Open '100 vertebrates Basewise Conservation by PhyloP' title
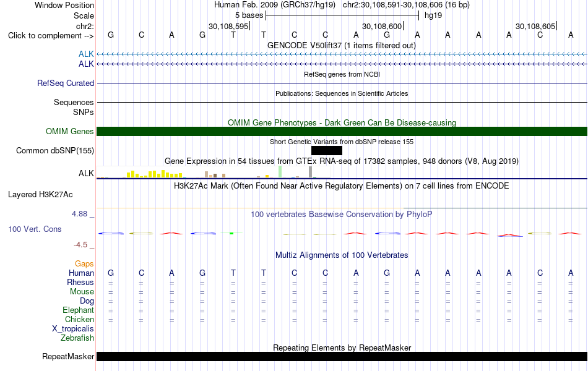This screenshot has width=588, height=371. pos(342,215)
